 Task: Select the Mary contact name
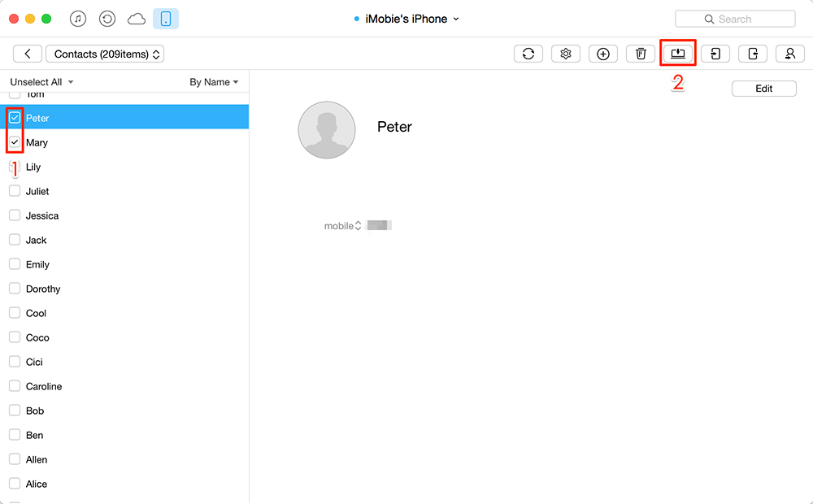[x=37, y=142]
